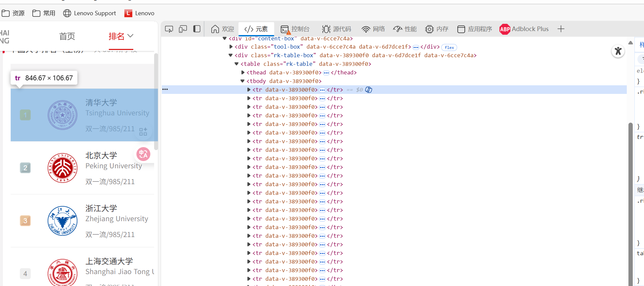Select the div class="rk-table-box" line
Image resolution: width=644 pixels, height=286 pixels.
click(356, 56)
